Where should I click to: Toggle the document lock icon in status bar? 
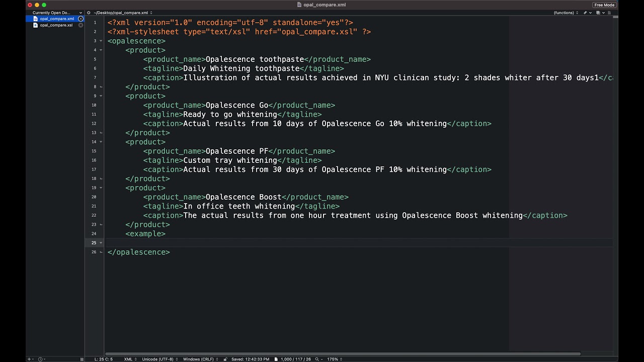[225, 359]
